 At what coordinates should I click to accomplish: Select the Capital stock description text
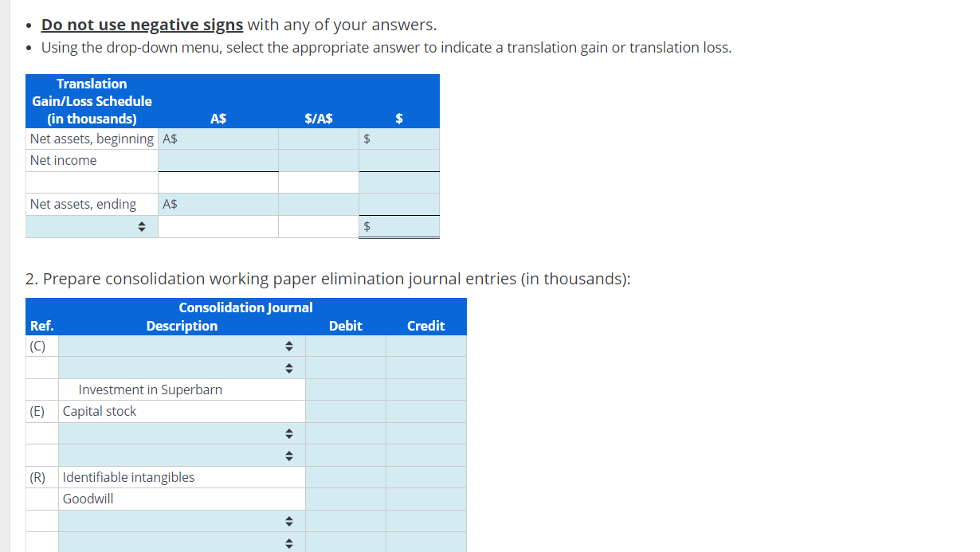(x=181, y=411)
